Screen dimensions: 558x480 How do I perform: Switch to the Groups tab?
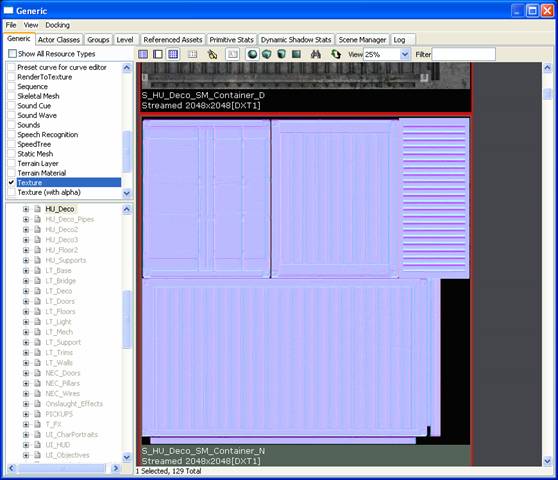tap(98, 40)
